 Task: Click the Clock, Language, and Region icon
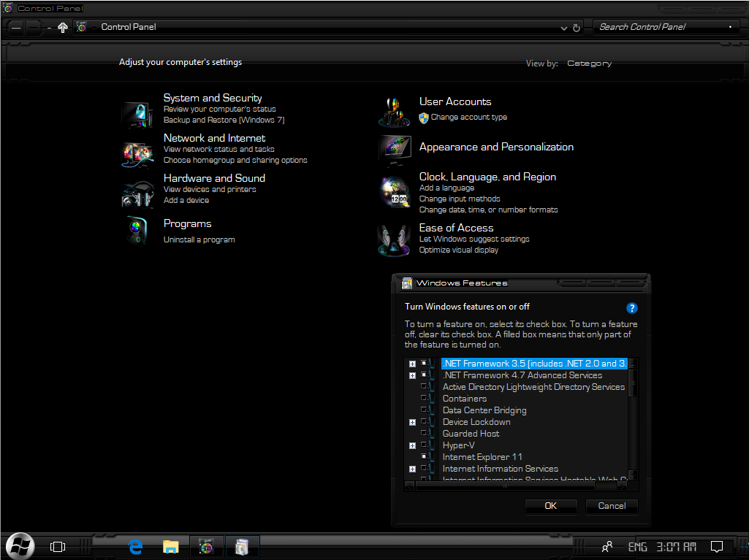(x=395, y=192)
